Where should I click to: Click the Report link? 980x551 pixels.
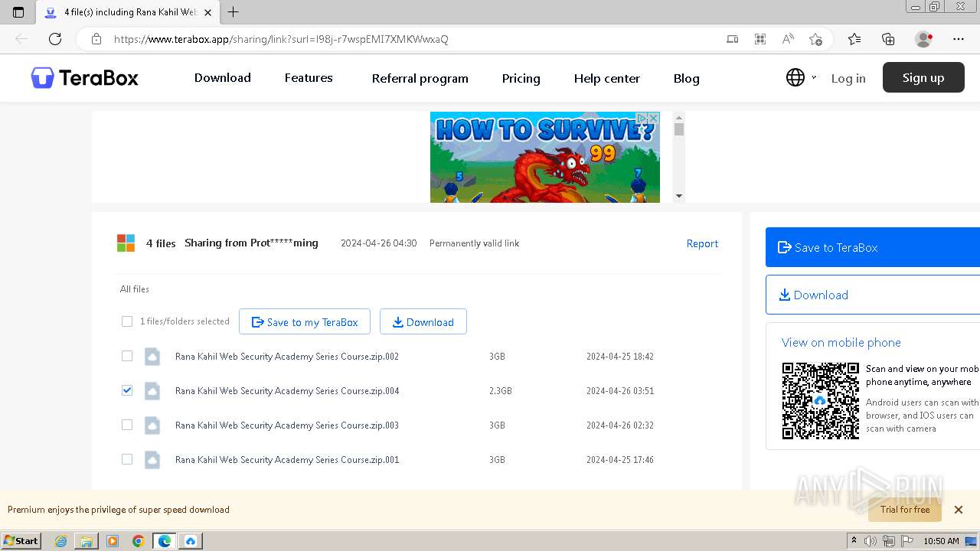tap(702, 243)
